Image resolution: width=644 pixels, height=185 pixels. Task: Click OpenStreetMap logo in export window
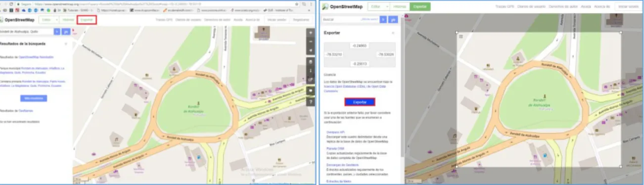coord(342,7)
